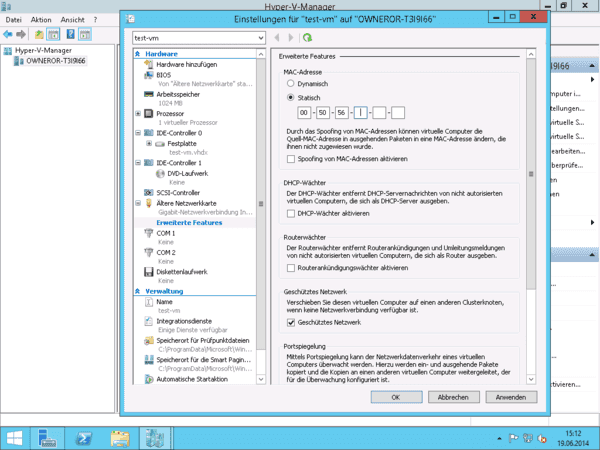Click the help icon in Hyper-V-Manager toolbar
The image size is (600, 450).
coord(70,34)
